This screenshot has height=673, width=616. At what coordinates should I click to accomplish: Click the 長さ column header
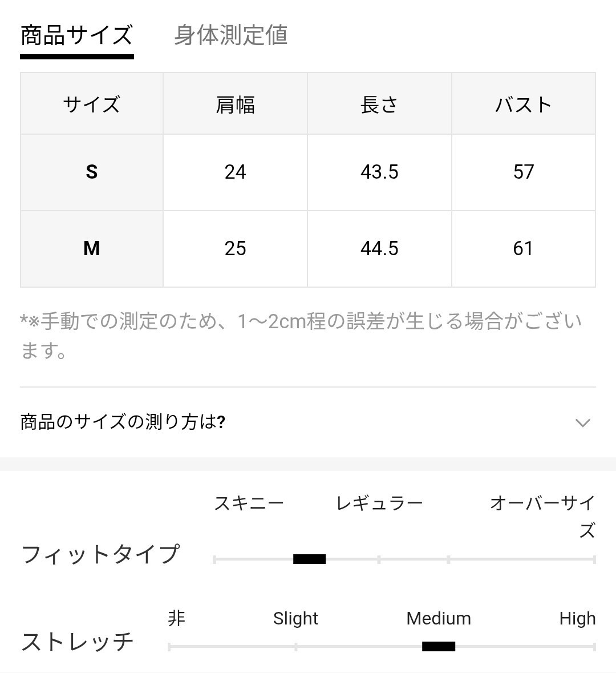coord(379,104)
